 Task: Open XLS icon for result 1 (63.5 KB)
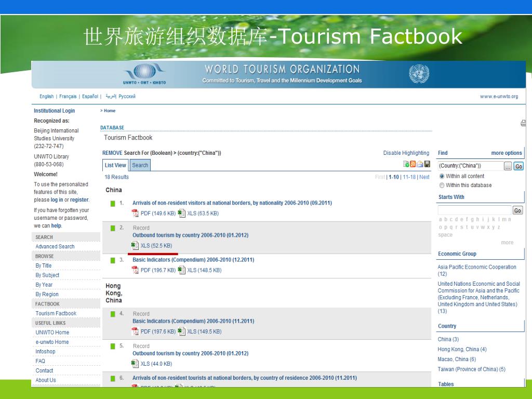coord(181,213)
